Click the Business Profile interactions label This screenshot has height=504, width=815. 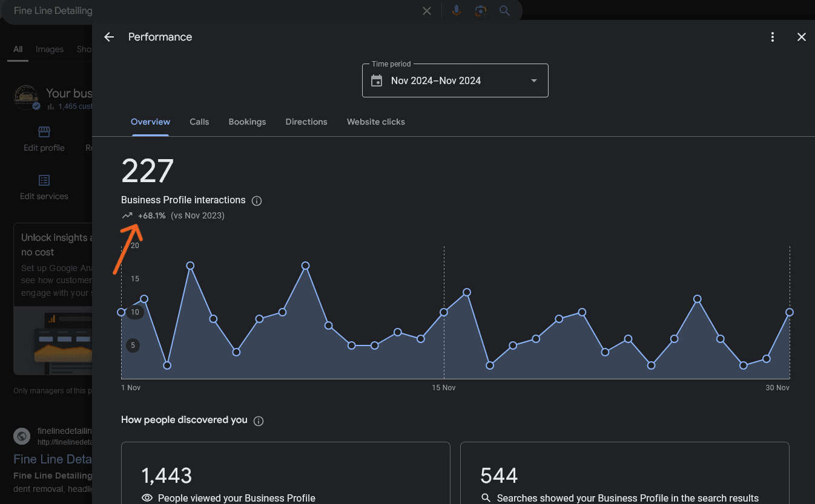pyautogui.click(x=183, y=200)
